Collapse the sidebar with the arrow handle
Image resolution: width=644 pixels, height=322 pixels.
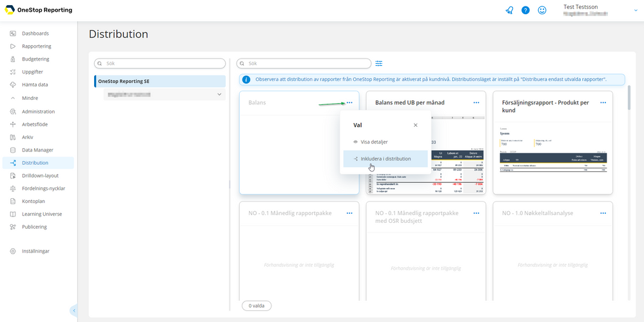coord(74,311)
